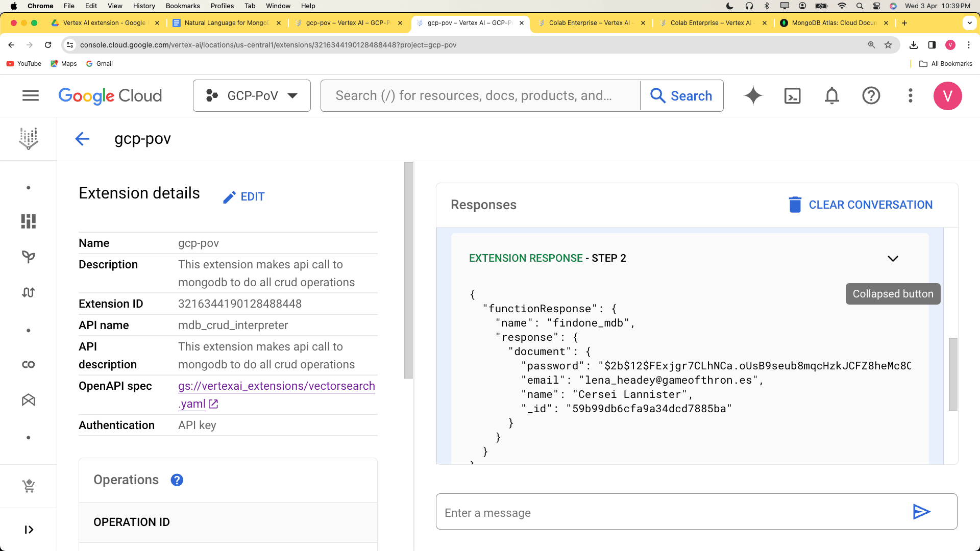The height and width of the screenshot is (551, 980).
Task: Go back using the blue arrow next to gcp-pov
Action: click(x=82, y=139)
